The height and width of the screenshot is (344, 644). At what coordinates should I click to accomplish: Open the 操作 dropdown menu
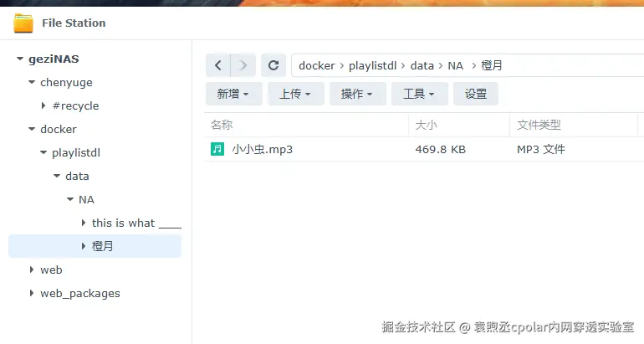tap(357, 94)
